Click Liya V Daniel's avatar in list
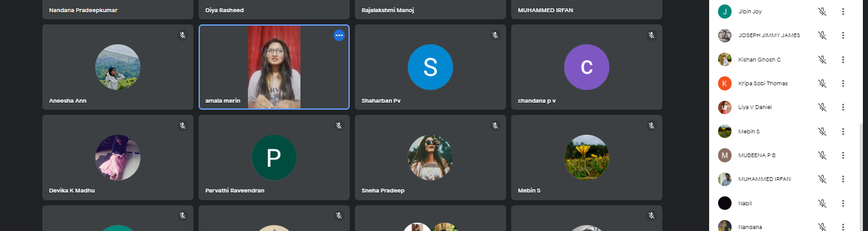The image size is (868, 231). (725, 107)
